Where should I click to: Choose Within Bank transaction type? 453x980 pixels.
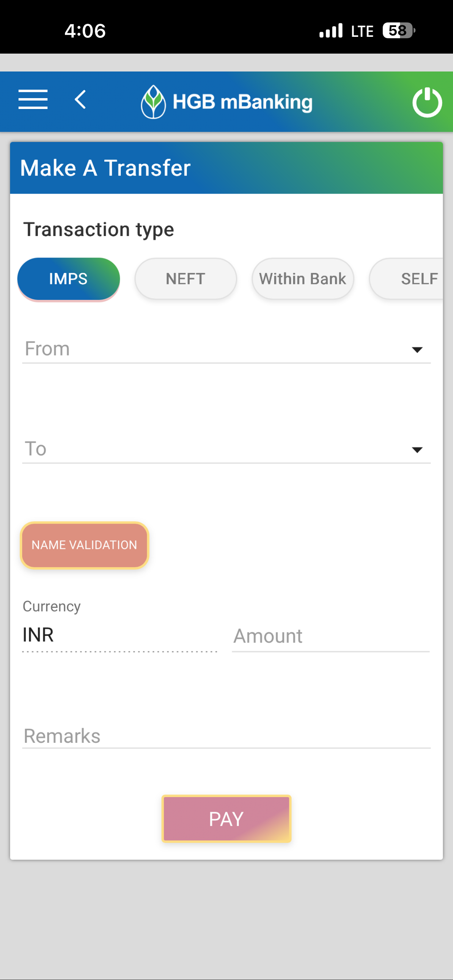pos(303,279)
